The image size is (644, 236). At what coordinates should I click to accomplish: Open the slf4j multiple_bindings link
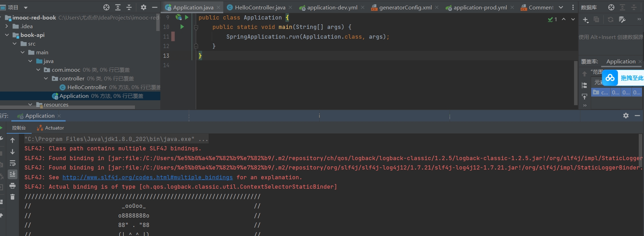(x=147, y=177)
